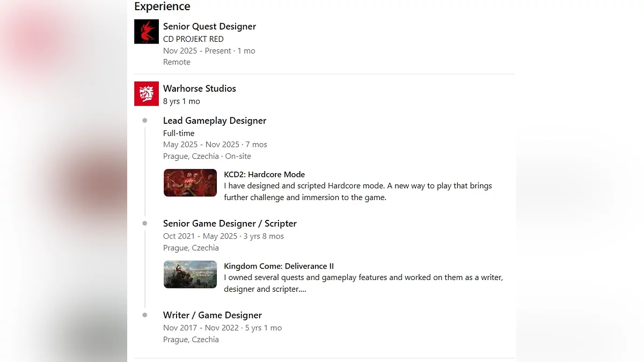The image size is (644, 362).
Task: Open the Kingdom Come: Deliverance II media thumbnail
Action: (x=190, y=275)
